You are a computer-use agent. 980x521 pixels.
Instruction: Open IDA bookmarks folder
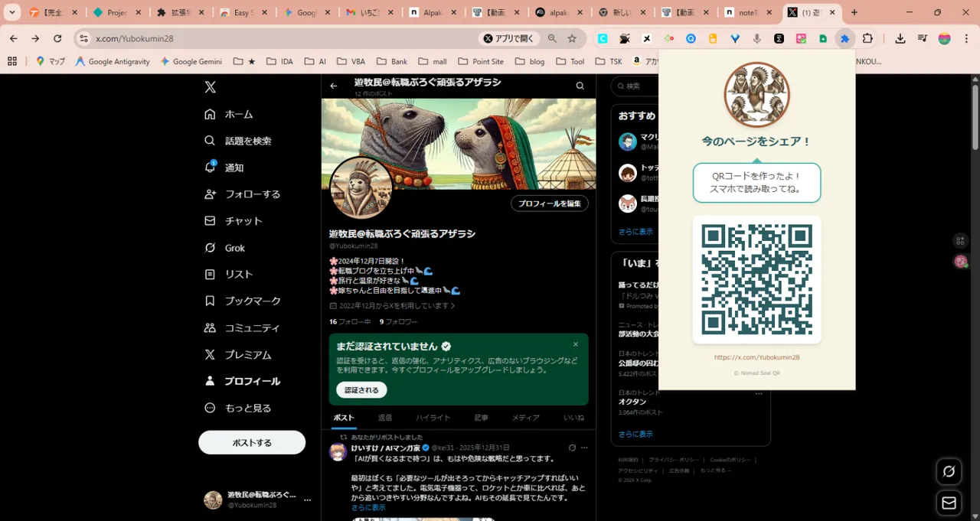click(x=279, y=61)
